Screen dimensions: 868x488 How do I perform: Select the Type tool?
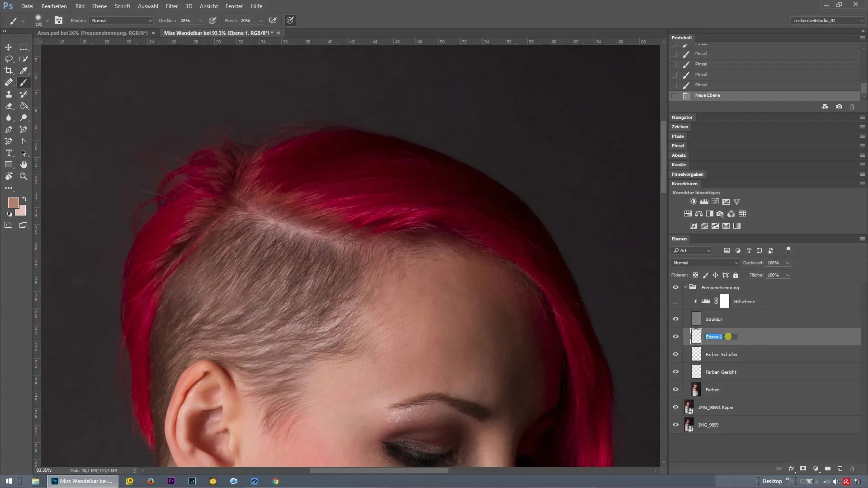click(x=9, y=153)
